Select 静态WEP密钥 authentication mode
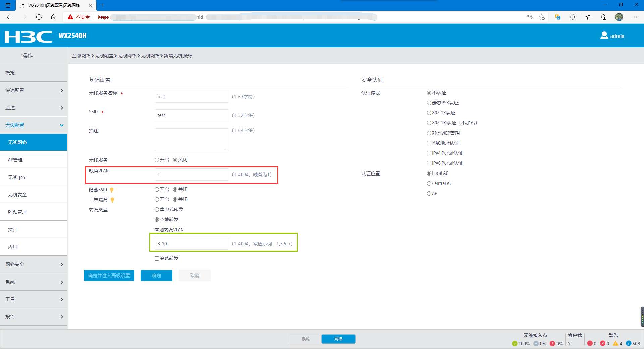The width and height of the screenshot is (644, 349). click(x=429, y=133)
